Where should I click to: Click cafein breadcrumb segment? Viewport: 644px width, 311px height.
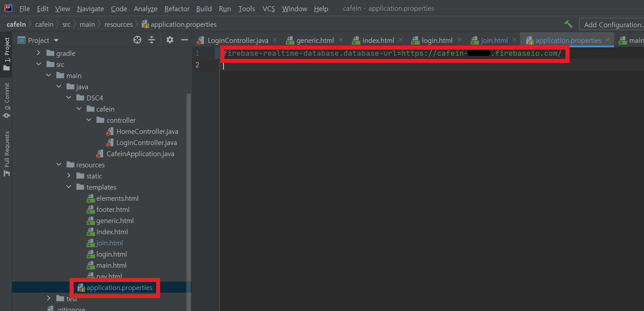coord(44,24)
